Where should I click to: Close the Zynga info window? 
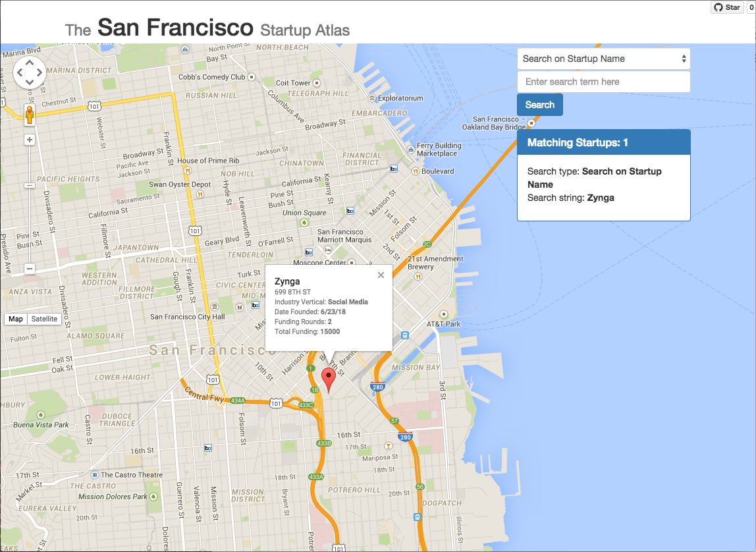click(381, 275)
